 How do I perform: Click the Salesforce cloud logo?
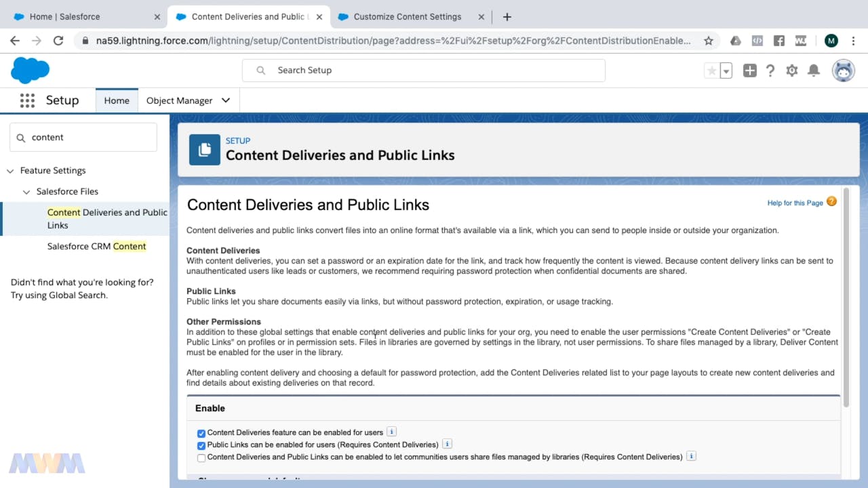click(x=31, y=70)
